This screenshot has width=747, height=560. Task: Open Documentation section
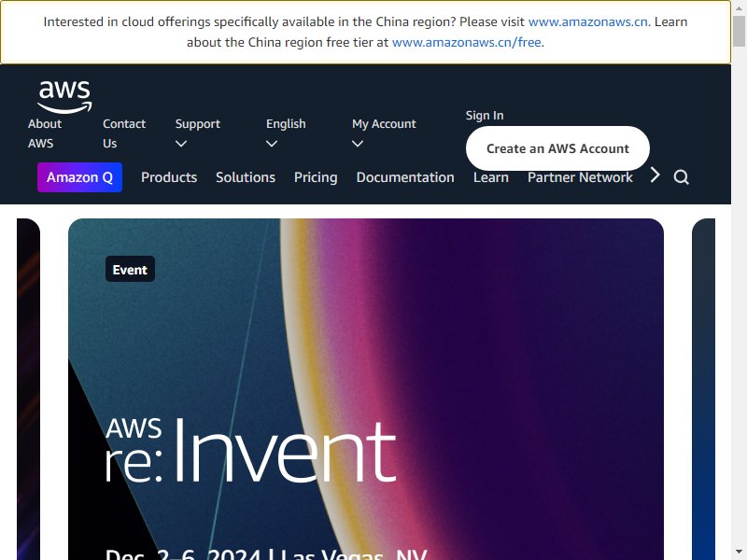pyautogui.click(x=405, y=177)
